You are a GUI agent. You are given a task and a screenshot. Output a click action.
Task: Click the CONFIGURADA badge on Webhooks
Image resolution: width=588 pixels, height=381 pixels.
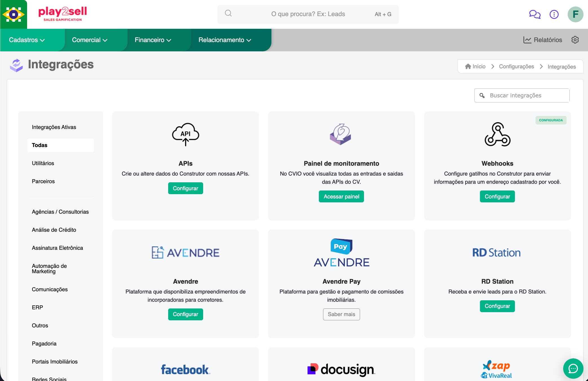coord(551,120)
